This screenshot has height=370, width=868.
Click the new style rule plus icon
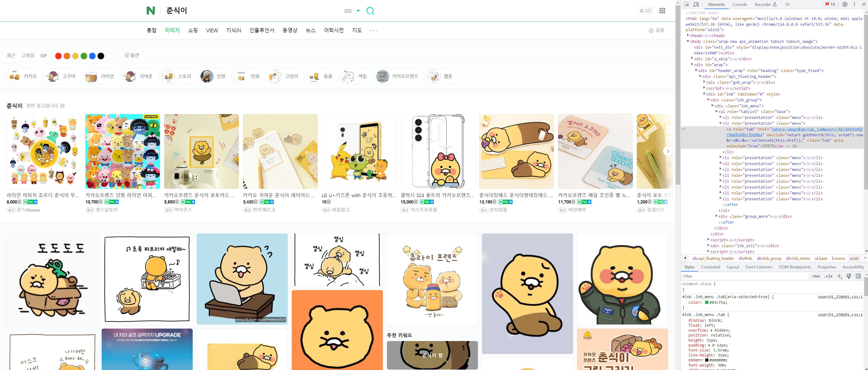(x=839, y=276)
